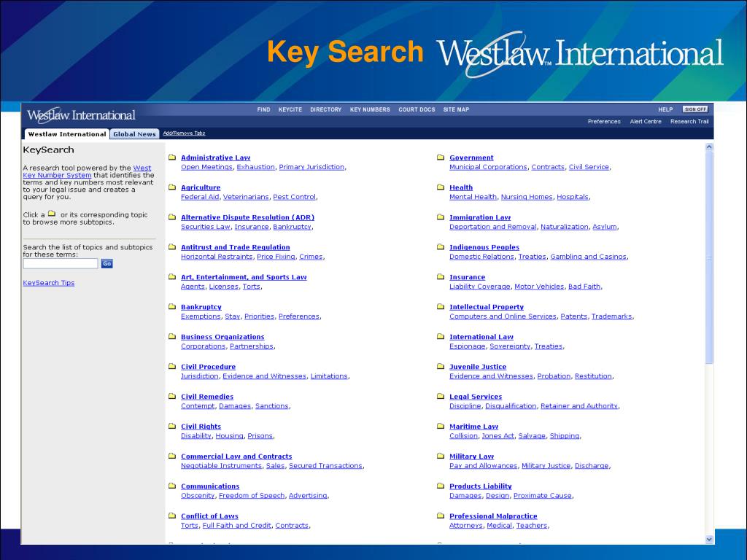Screen dimensions: 747x560
Task: Open SITE MAP in the navigation bar
Action: click(x=456, y=109)
